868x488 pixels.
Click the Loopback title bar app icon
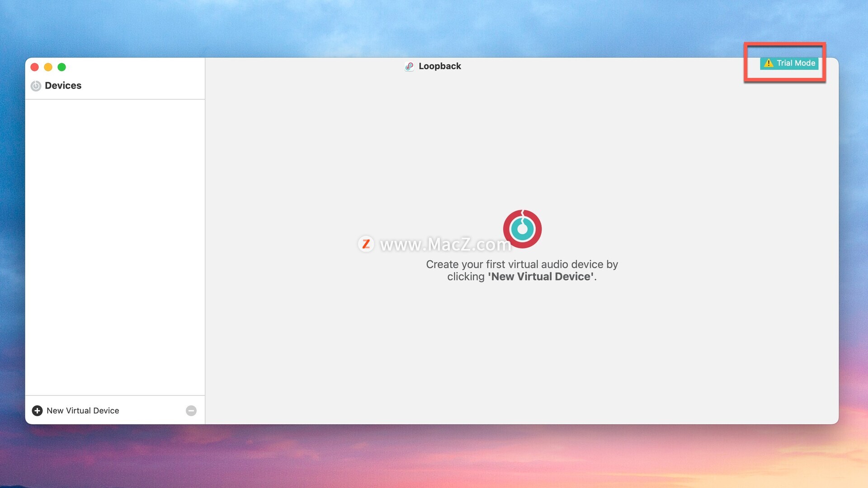[x=409, y=66]
